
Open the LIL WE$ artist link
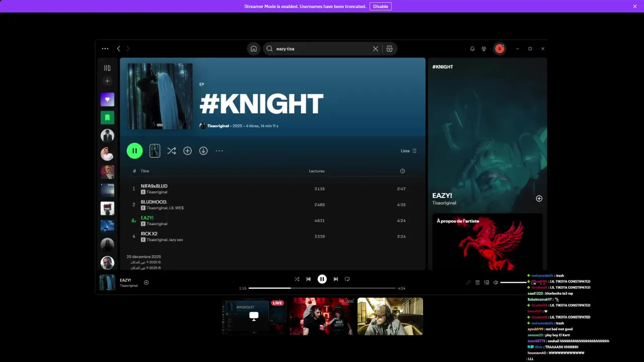click(177, 208)
